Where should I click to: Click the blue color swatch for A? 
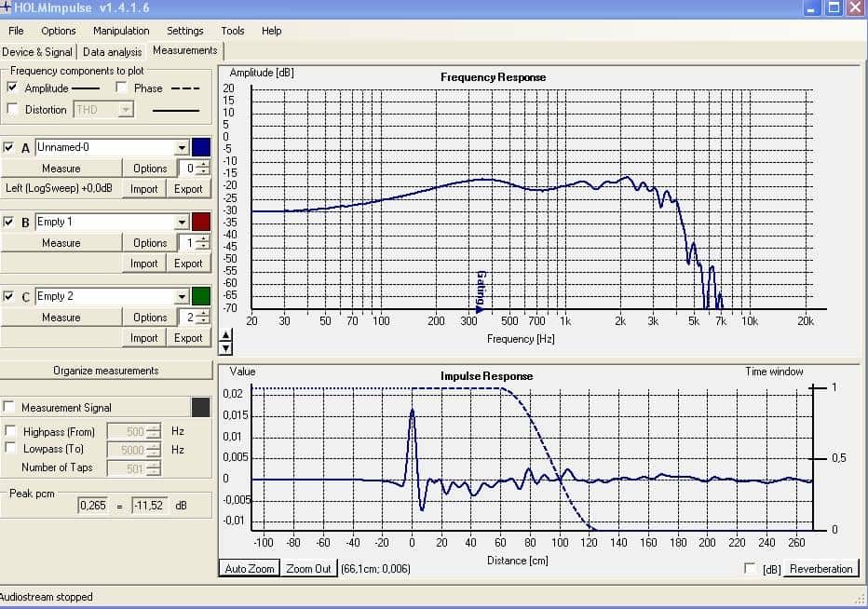click(x=201, y=147)
